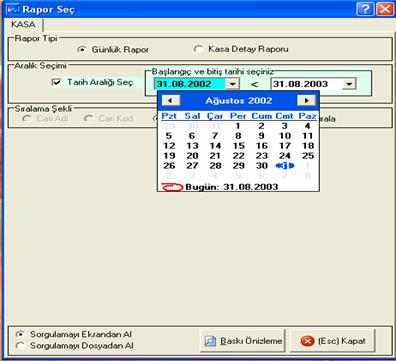Select day 15 in the calendar
Image resolution: width=396 pixels, height=361 pixels.
point(238,146)
